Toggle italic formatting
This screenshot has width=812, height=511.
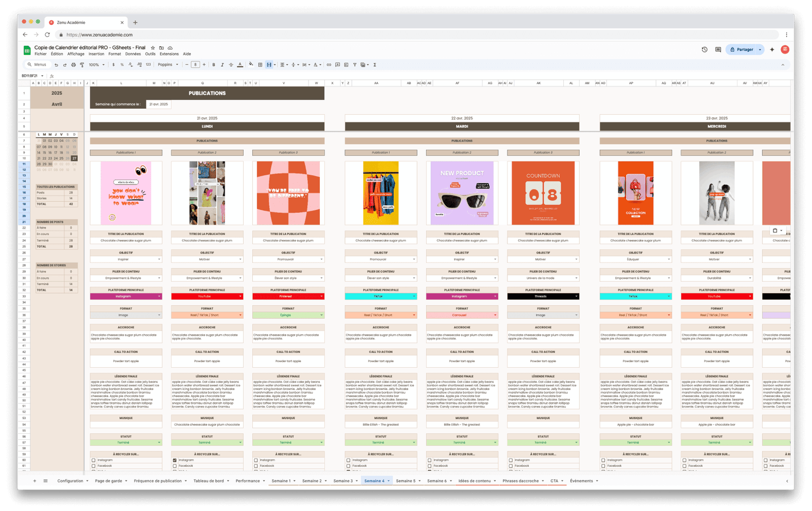coord(222,65)
